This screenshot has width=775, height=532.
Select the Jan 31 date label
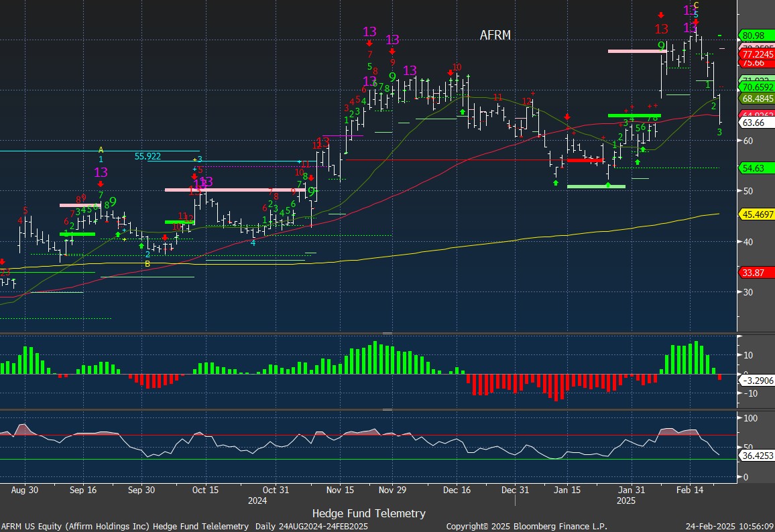pos(631,490)
